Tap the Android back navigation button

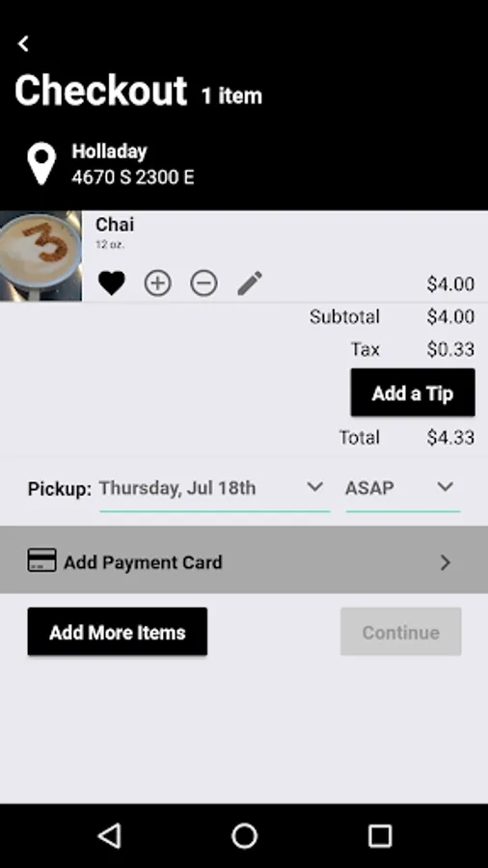click(x=110, y=835)
